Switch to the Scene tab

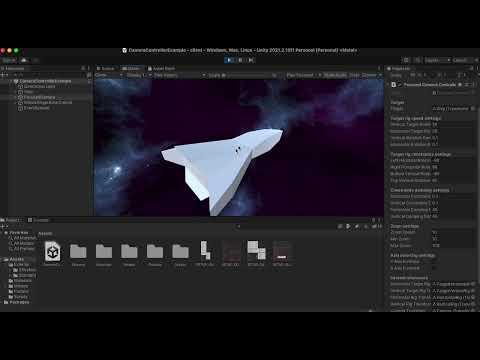pos(105,68)
